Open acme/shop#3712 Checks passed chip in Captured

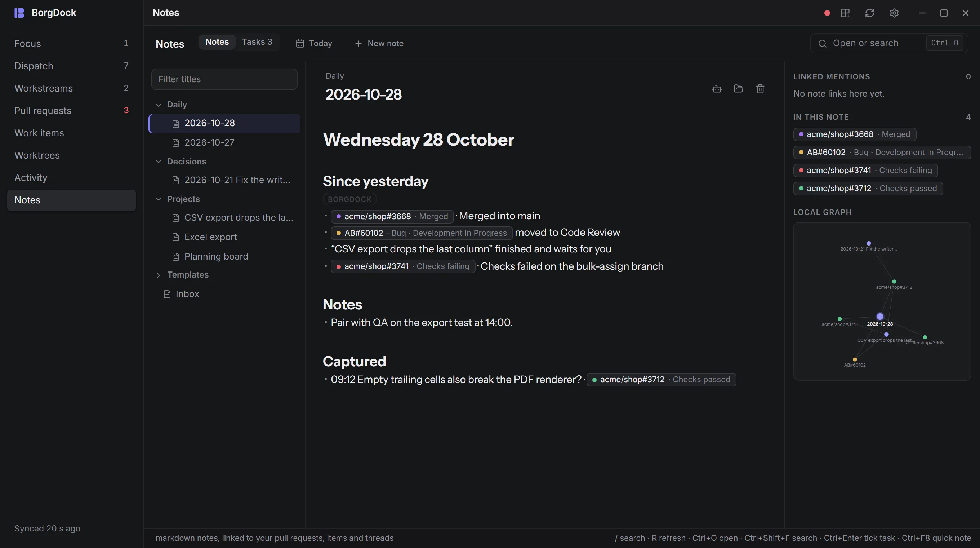click(661, 379)
